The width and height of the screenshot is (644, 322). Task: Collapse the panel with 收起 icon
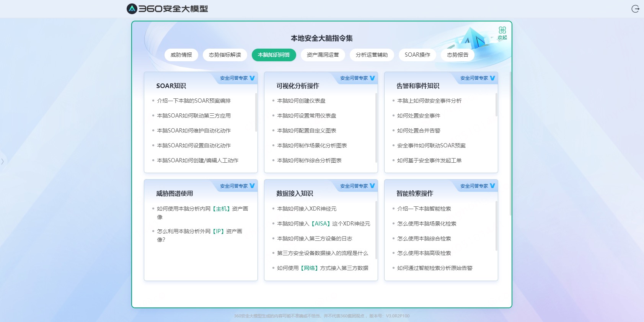[502, 33]
